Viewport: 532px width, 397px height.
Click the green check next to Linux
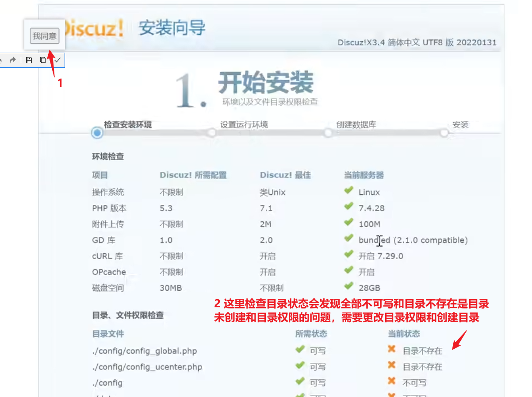click(x=348, y=191)
